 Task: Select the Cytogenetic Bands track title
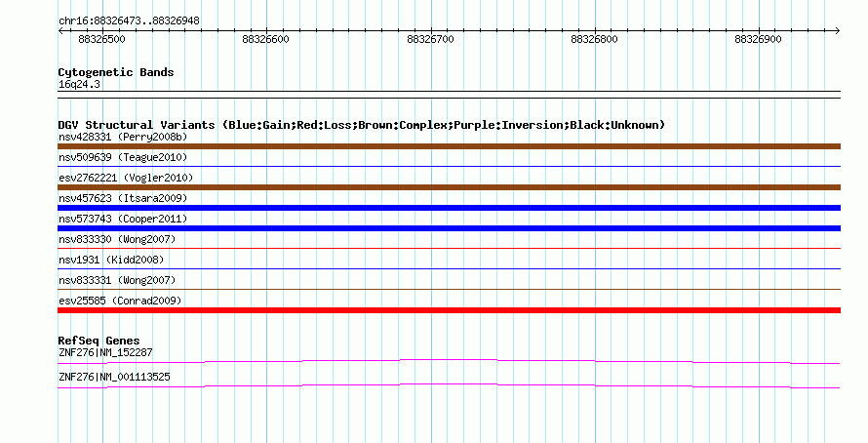(x=116, y=72)
